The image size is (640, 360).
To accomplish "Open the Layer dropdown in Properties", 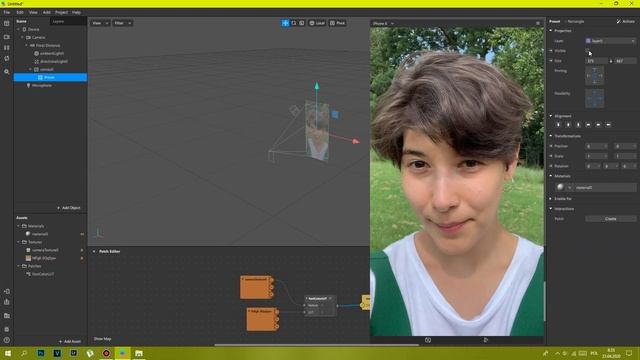I will (611, 41).
